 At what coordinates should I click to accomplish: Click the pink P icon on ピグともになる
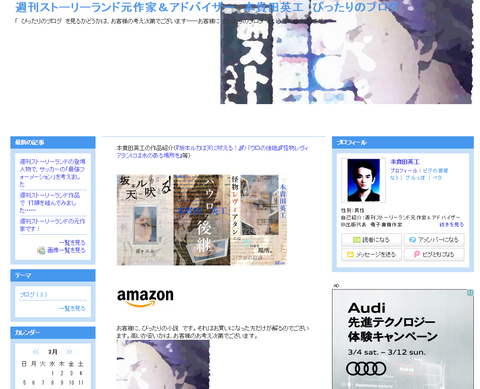coord(417,254)
